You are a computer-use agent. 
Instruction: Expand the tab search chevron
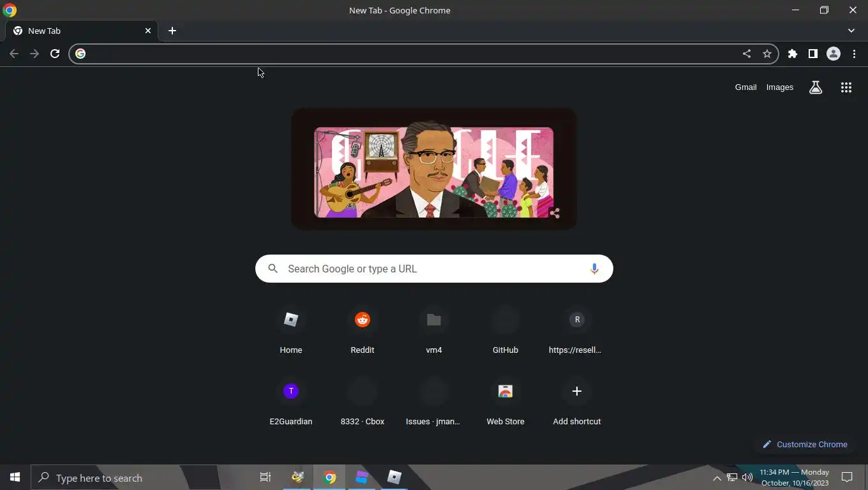tap(851, 31)
